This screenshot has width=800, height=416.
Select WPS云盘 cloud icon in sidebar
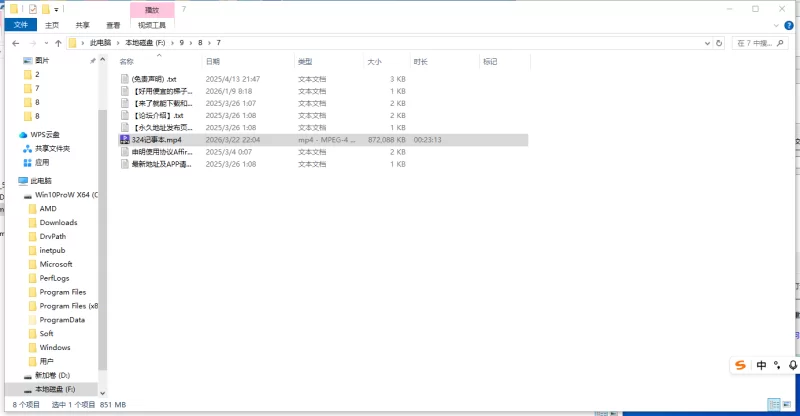pyautogui.click(x=23, y=135)
